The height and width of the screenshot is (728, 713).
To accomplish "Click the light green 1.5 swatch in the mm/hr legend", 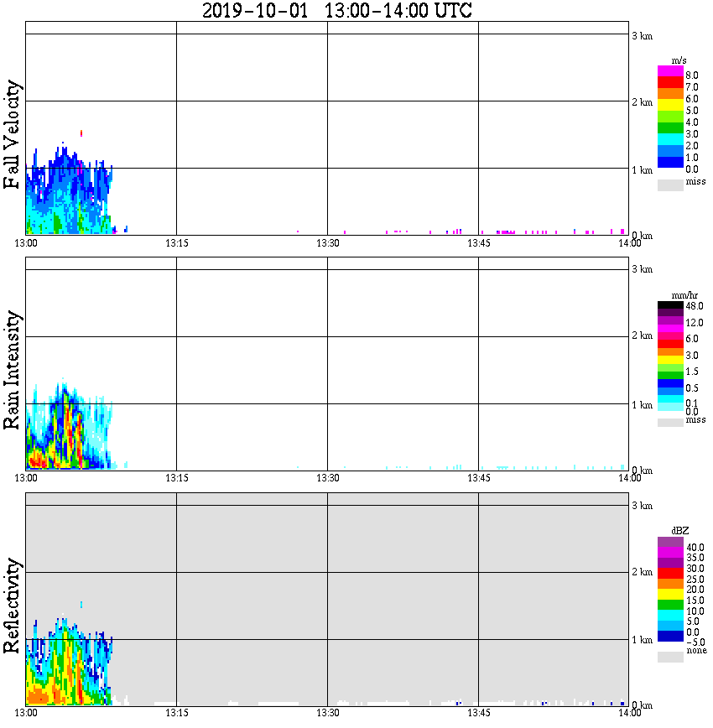I will coord(670,368).
